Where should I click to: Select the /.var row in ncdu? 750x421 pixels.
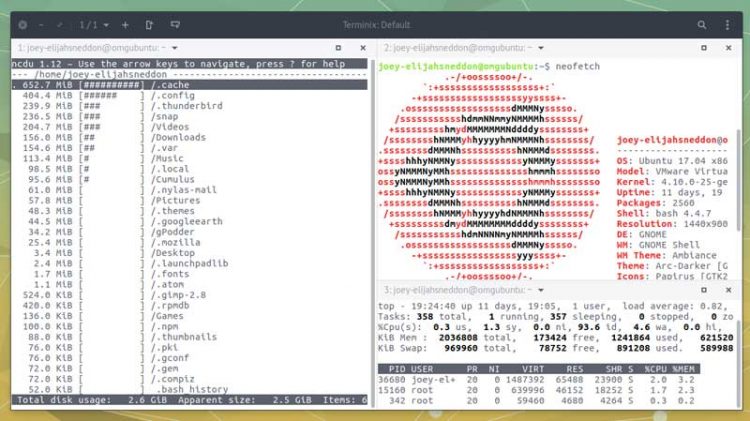coord(190,148)
